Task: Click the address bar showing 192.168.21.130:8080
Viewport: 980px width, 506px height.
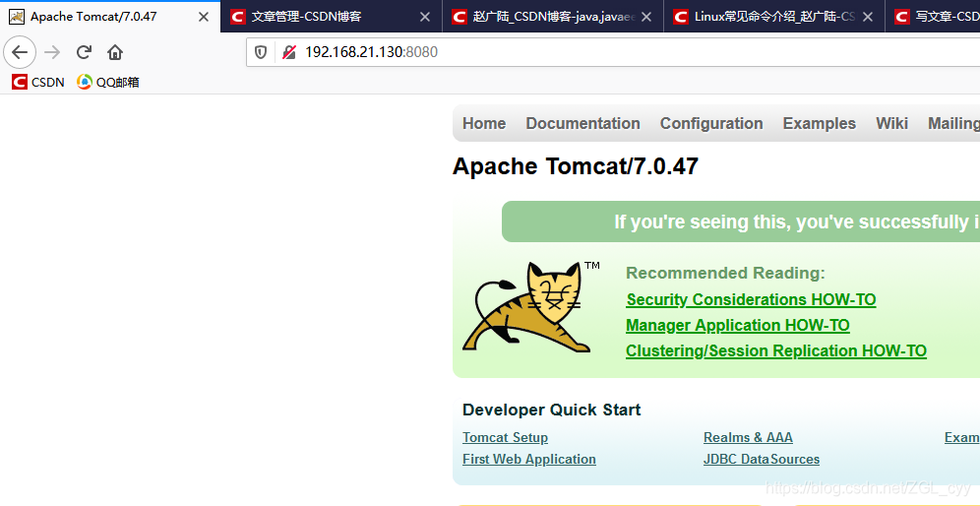Action: click(x=613, y=52)
